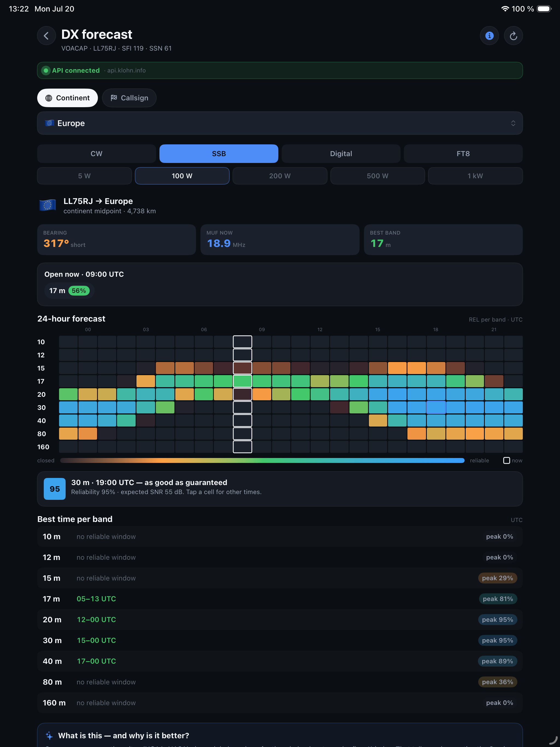Tap the 30 m 15–00 UTC row
The width and height of the screenshot is (560, 747).
(280, 640)
